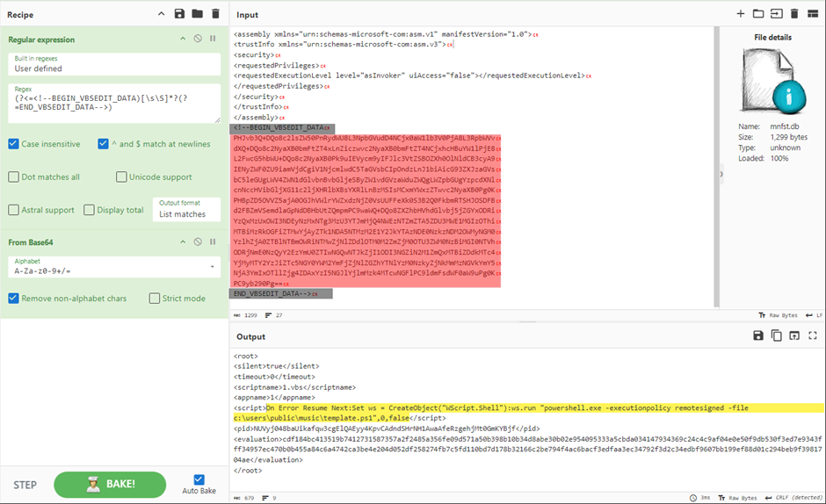Collapse the Recipe pane with the chevron icon

point(161,14)
